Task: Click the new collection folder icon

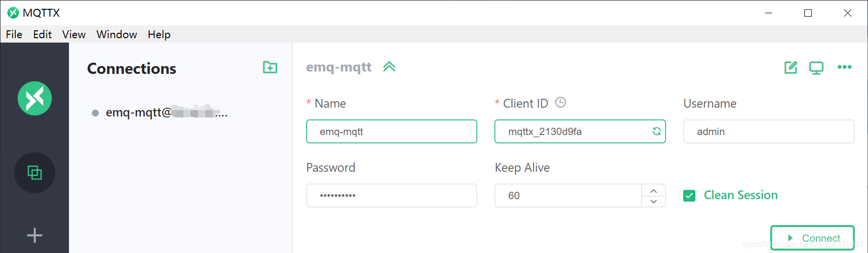Action: tap(270, 68)
